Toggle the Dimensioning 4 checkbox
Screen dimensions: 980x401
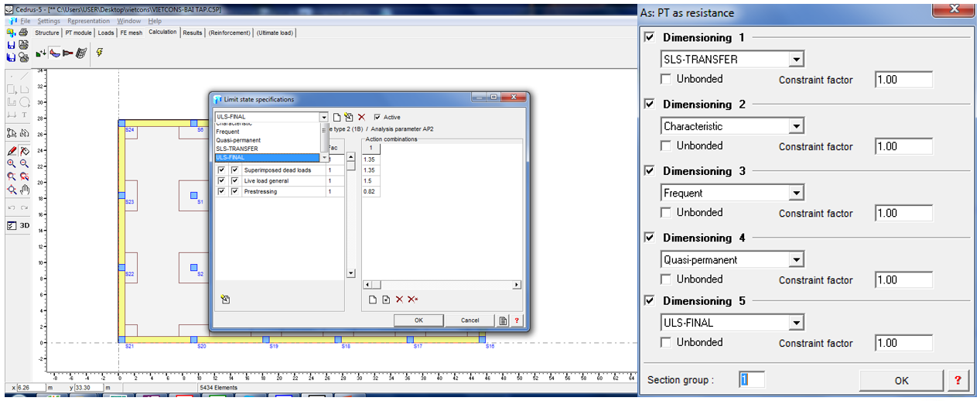click(649, 238)
